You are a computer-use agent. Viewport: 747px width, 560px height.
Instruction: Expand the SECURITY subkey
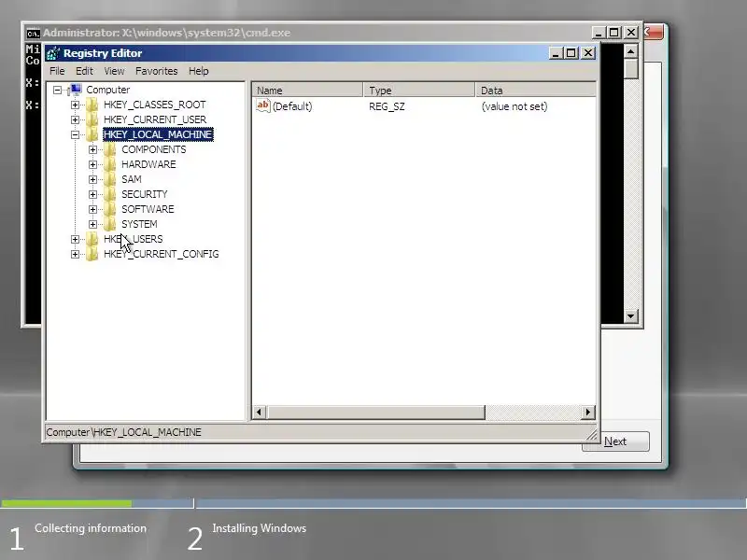click(x=92, y=194)
